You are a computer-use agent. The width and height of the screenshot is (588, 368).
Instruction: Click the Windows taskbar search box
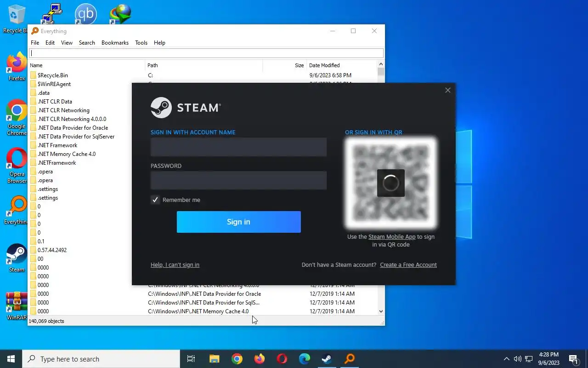101,359
